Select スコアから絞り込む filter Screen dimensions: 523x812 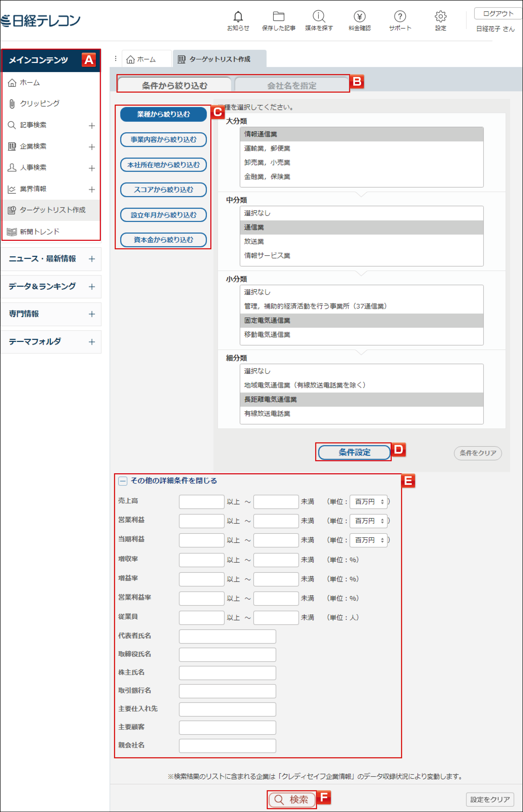click(x=163, y=189)
